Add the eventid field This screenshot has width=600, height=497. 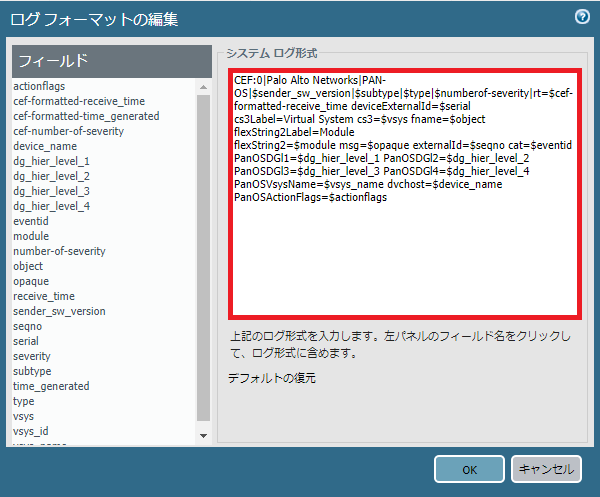[x=31, y=221]
